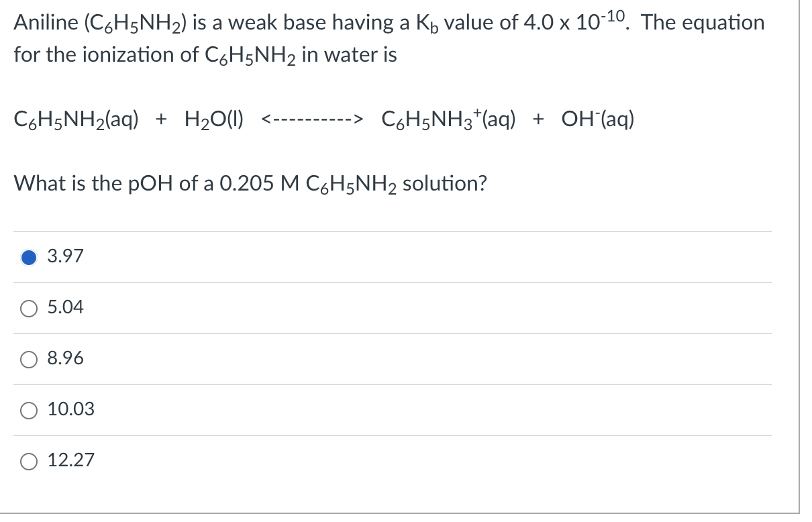Screen dimensions: 812x522
Task: Deselect the currently filled 3.97 option
Action: (x=28, y=256)
